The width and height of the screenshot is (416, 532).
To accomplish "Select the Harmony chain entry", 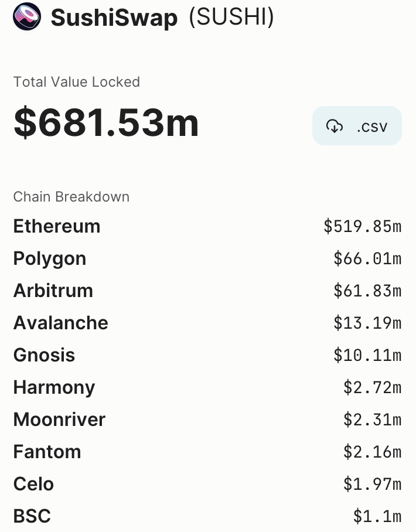I will click(54, 387).
